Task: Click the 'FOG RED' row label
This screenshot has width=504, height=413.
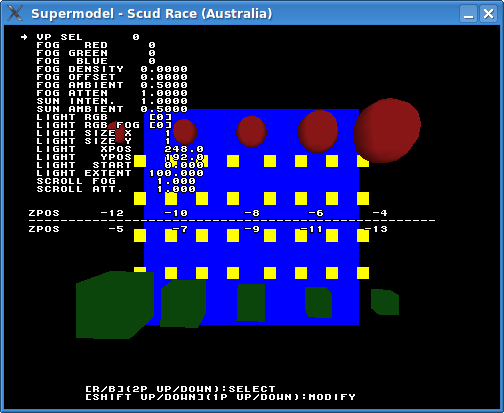Action: coord(72,45)
